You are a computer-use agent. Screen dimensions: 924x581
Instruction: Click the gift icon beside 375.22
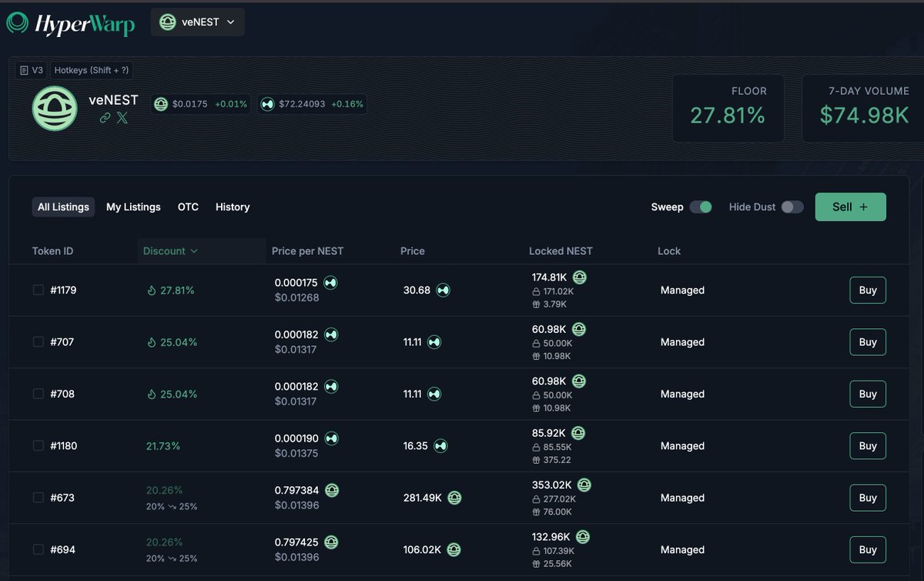pos(536,460)
